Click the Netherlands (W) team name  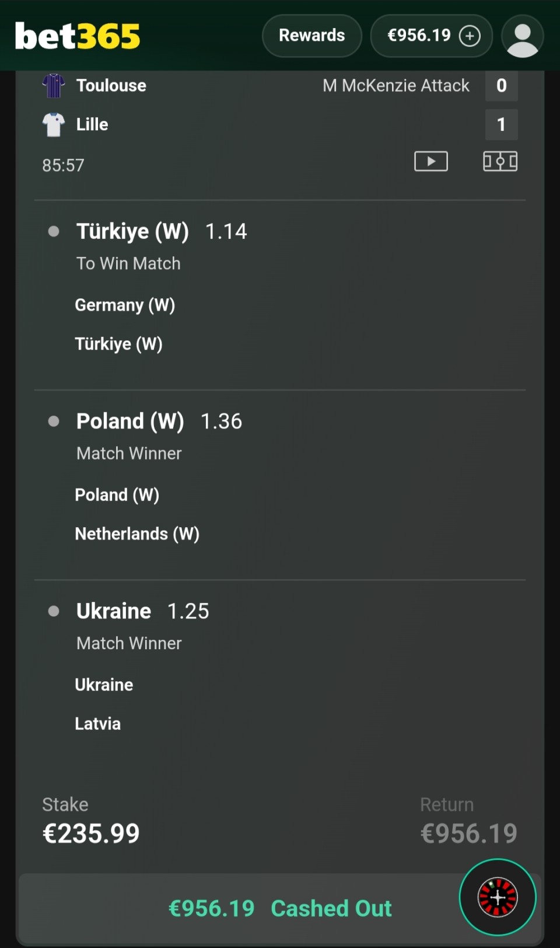pyautogui.click(x=137, y=534)
